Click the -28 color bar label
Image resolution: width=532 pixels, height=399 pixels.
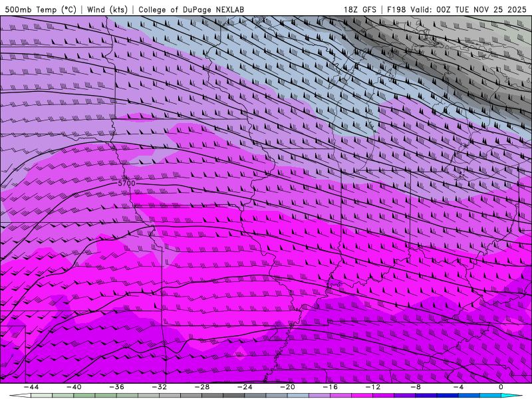click(x=202, y=387)
